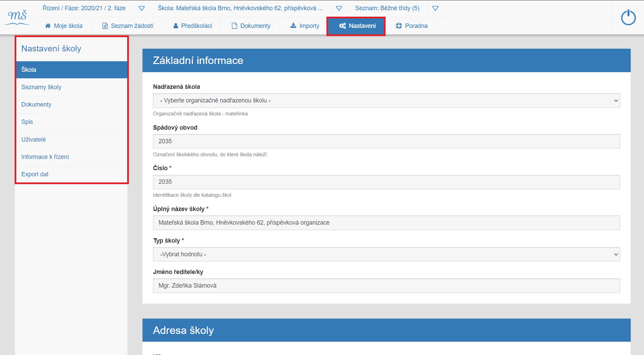Click the page icon beside Dokumenty tab
The height and width of the screenshot is (355, 644).
[x=234, y=26]
